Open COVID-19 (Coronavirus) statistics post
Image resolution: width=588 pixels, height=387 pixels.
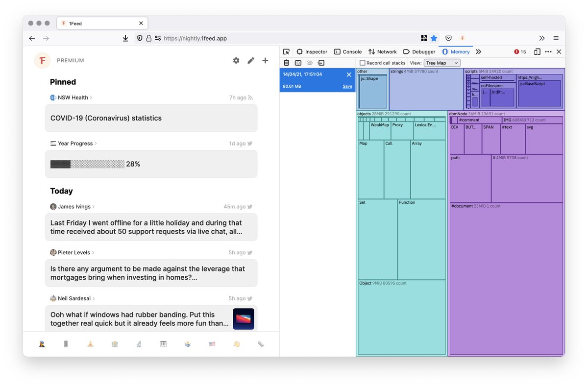(151, 118)
